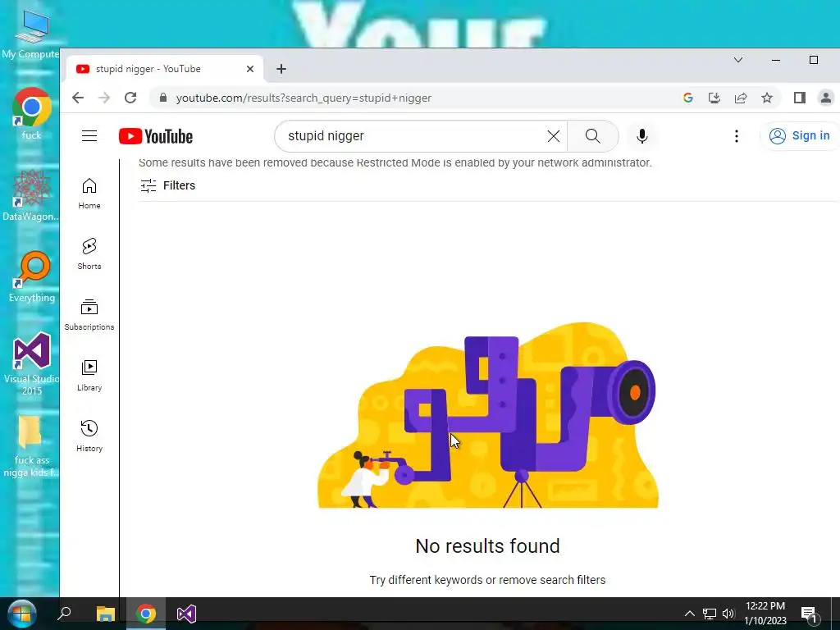
Task: Minimize the Chrome window
Action: coord(776,60)
